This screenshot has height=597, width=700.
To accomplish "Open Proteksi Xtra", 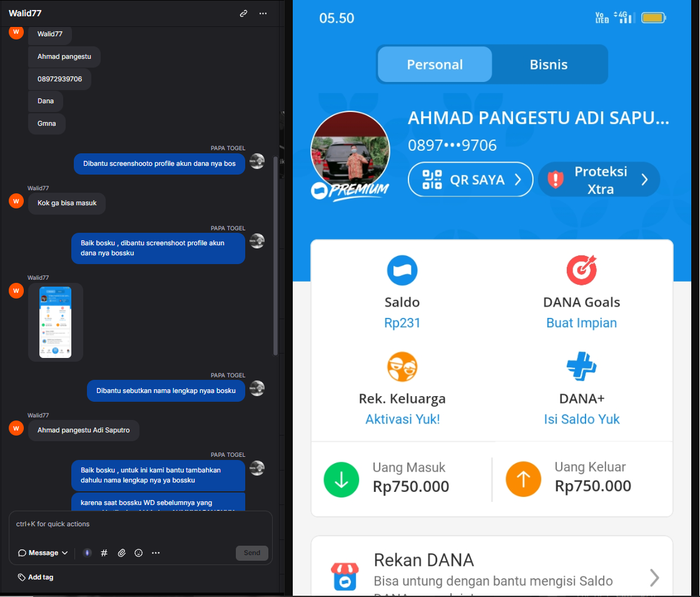I will point(599,180).
